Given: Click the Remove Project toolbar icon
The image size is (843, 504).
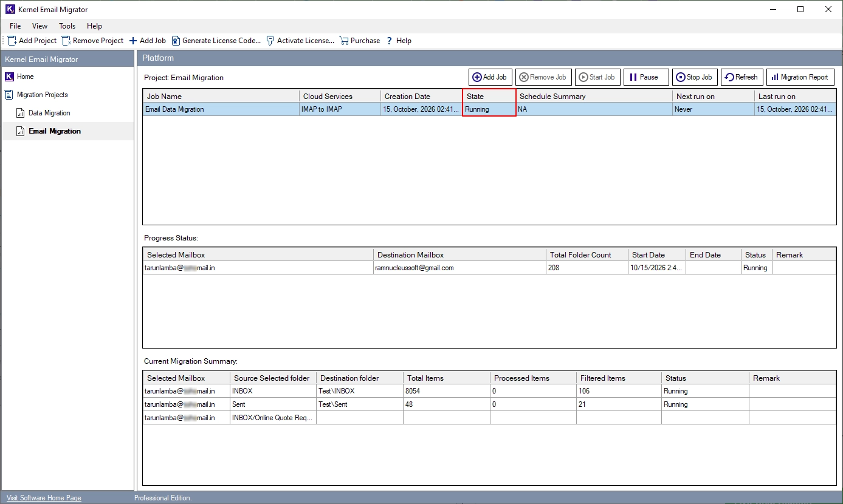Looking at the screenshot, I should click(66, 41).
